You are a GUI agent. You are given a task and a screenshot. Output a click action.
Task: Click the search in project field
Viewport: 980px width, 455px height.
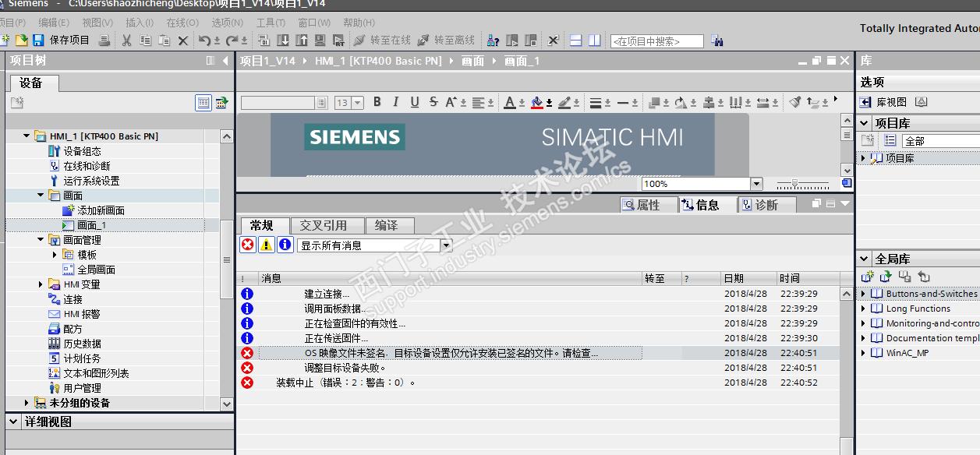[657, 41]
